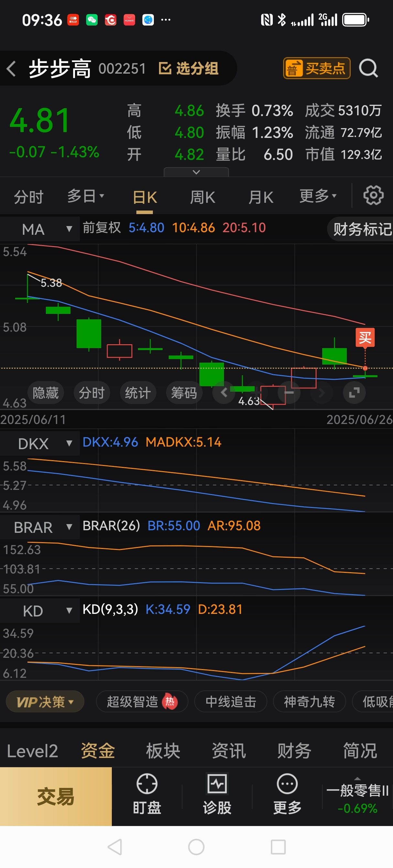Toggle the 财务标记 financial markers
Viewport: 393px width, 868px height.
(x=361, y=229)
